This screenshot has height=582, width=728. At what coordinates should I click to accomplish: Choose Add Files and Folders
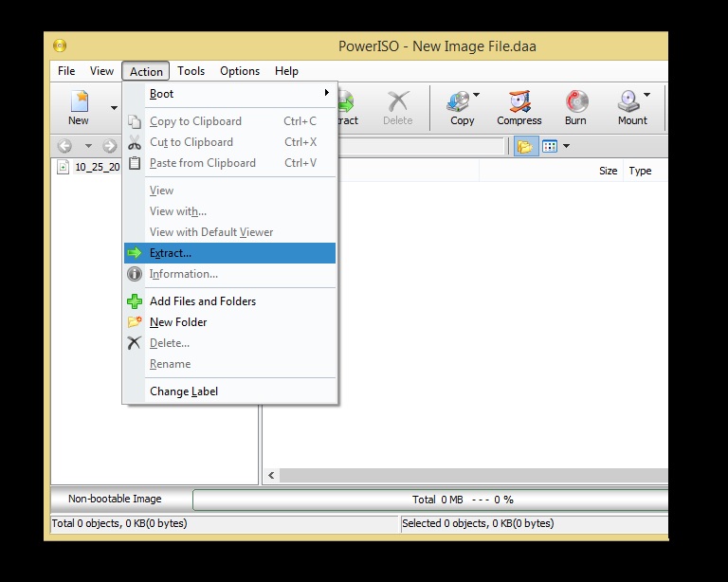[229, 301]
